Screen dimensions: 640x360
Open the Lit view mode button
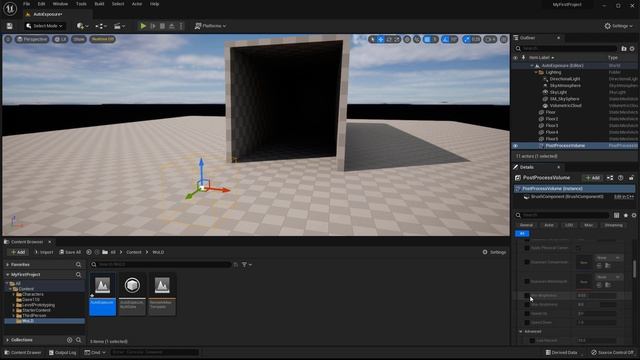click(60, 39)
